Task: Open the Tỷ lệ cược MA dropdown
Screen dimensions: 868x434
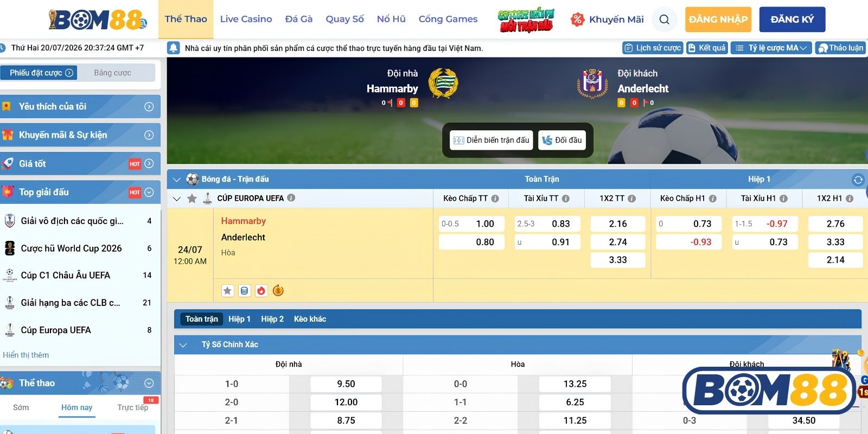Action: tap(771, 48)
